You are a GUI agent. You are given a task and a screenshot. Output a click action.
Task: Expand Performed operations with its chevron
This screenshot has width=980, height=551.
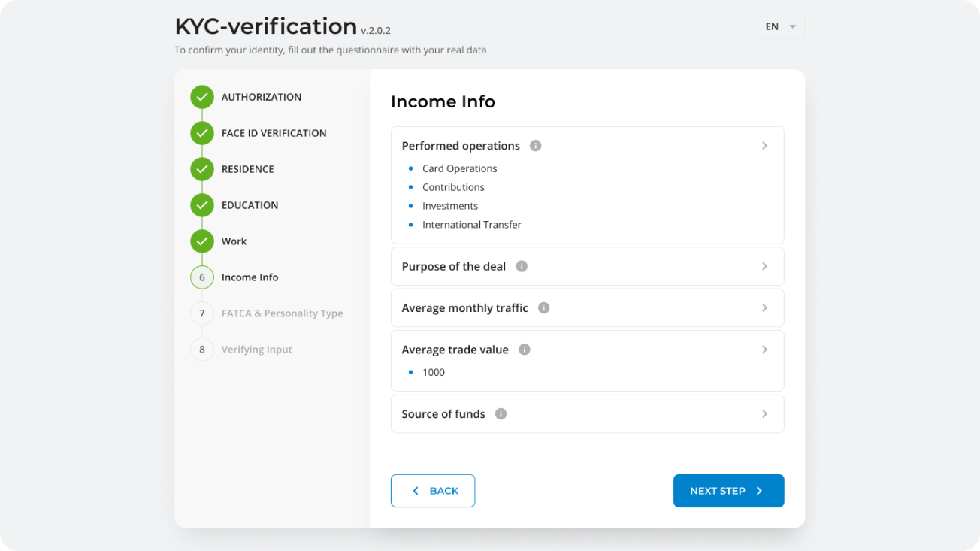(x=764, y=146)
